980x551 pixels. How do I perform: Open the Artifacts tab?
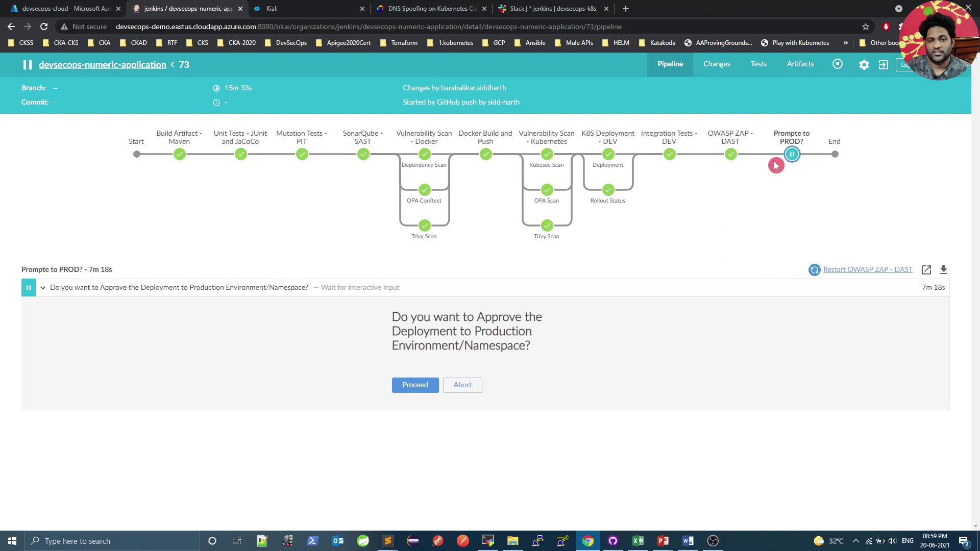[800, 64]
